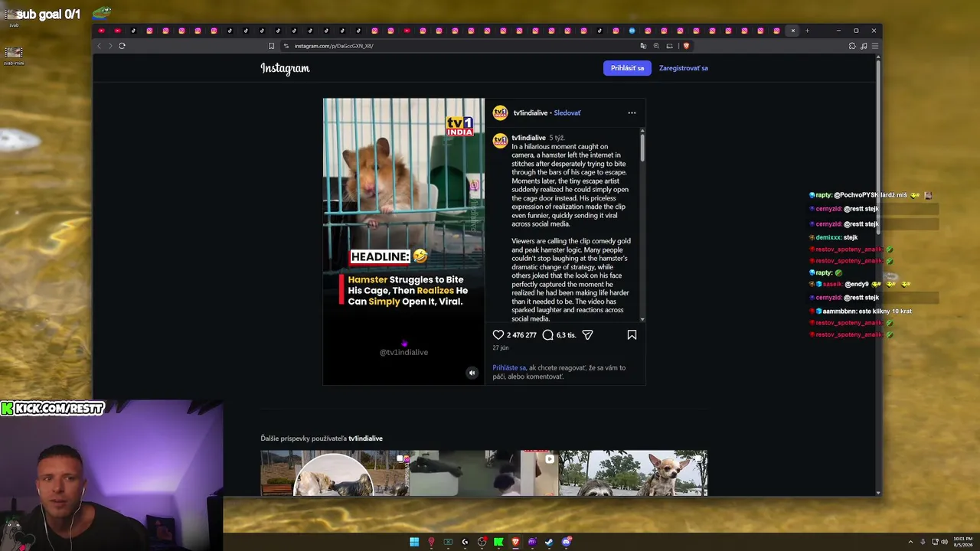
Task: Click the 2 476 277 likes count
Action: [521, 335]
